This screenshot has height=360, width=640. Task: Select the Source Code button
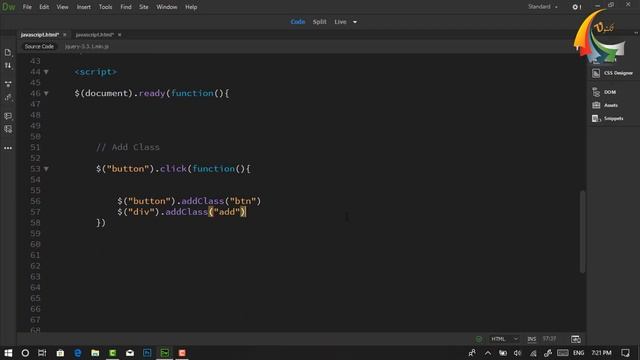(x=39, y=47)
